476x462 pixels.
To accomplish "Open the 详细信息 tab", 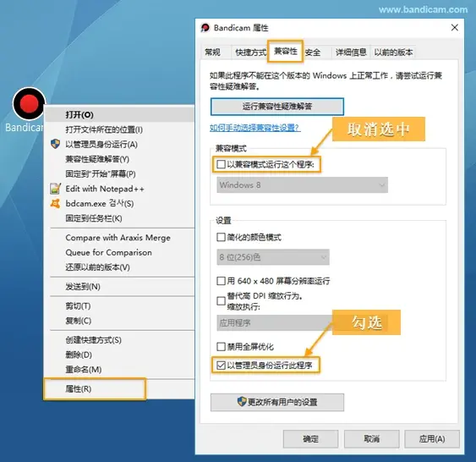I will point(351,52).
